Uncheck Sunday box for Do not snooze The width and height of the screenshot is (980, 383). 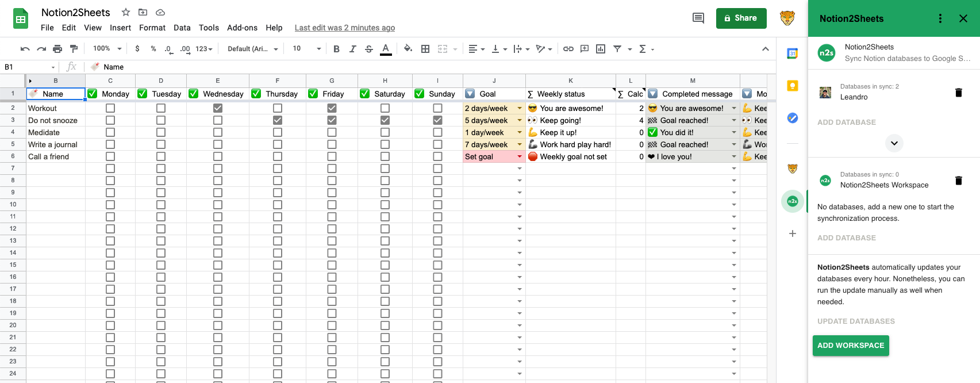[x=438, y=120]
